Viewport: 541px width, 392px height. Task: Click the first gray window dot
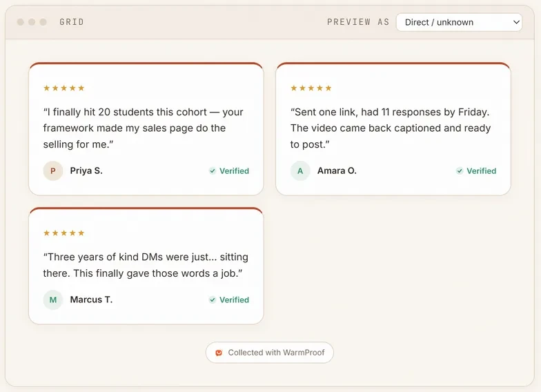tap(21, 22)
